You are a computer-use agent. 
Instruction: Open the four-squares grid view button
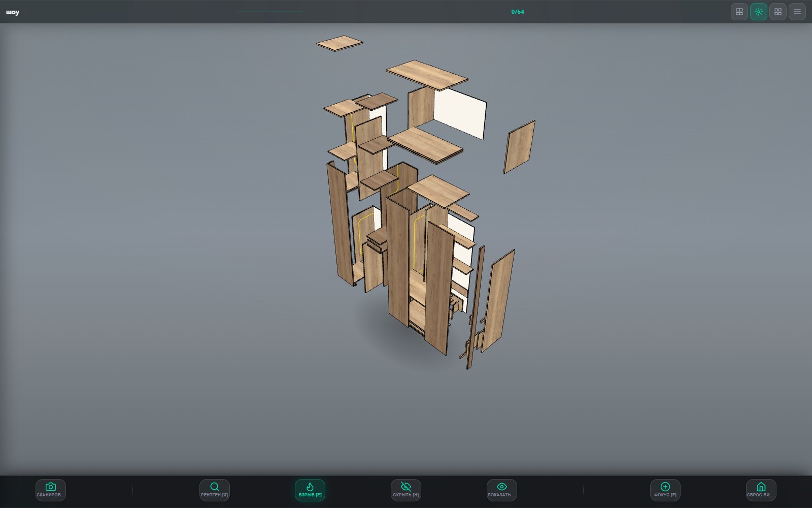coord(778,12)
